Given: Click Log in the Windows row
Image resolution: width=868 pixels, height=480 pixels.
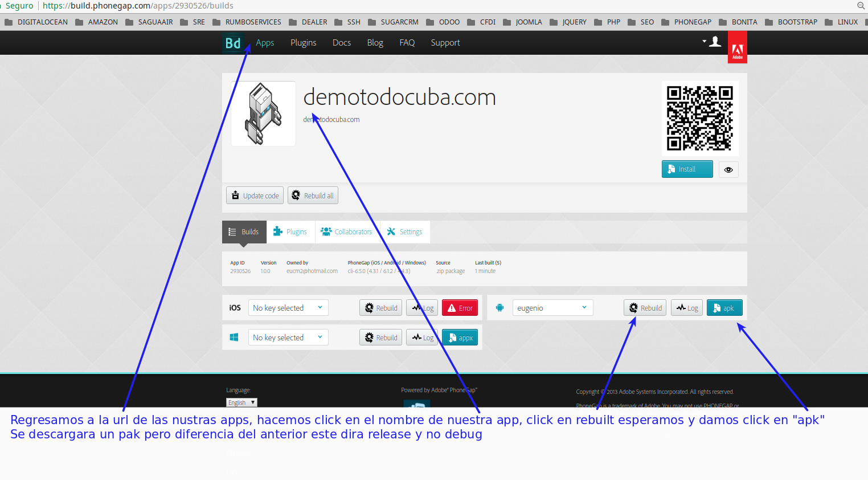Looking at the screenshot, I should [x=422, y=337].
